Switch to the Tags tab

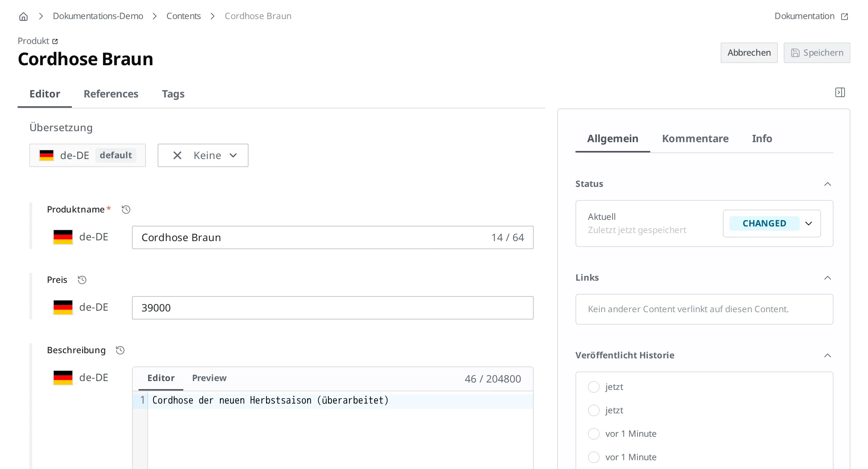coord(173,94)
